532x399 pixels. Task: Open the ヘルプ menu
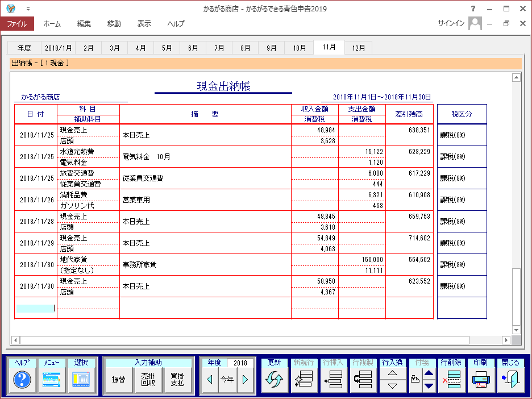click(176, 24)
